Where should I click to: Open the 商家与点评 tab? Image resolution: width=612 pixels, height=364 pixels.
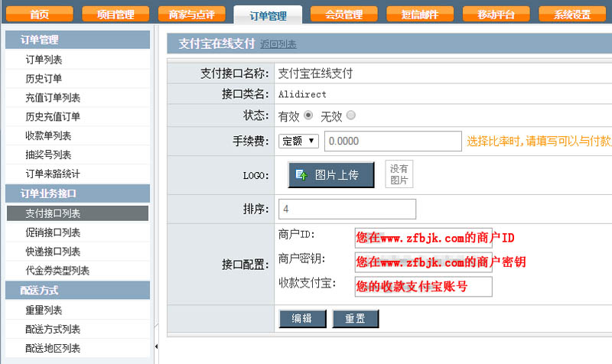point(192,15)
